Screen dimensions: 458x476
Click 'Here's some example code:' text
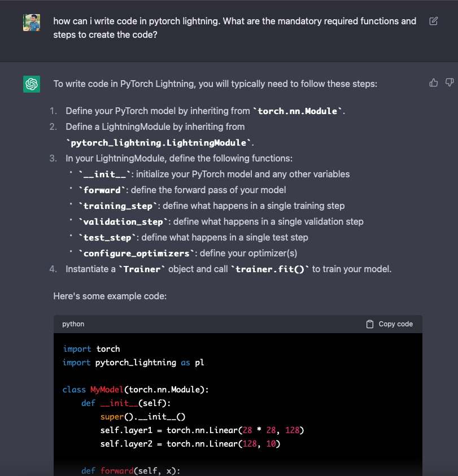(x=110, y=296)
